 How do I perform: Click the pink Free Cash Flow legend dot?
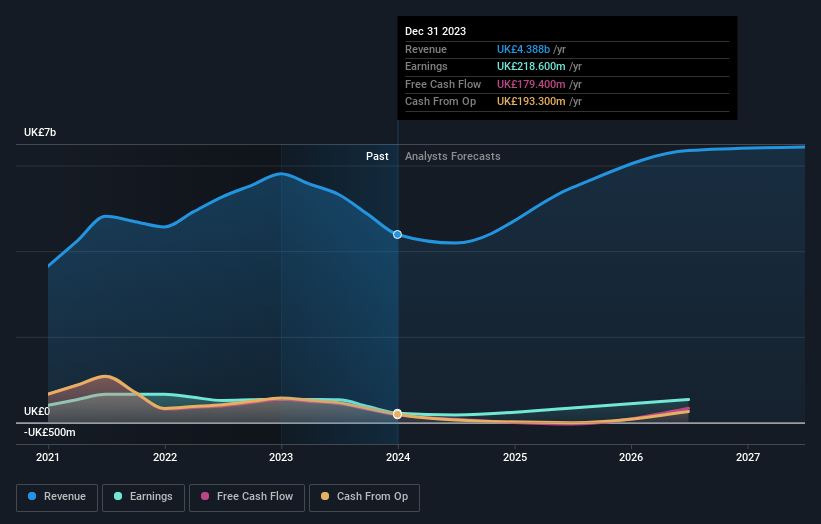[x=205, y=496]
